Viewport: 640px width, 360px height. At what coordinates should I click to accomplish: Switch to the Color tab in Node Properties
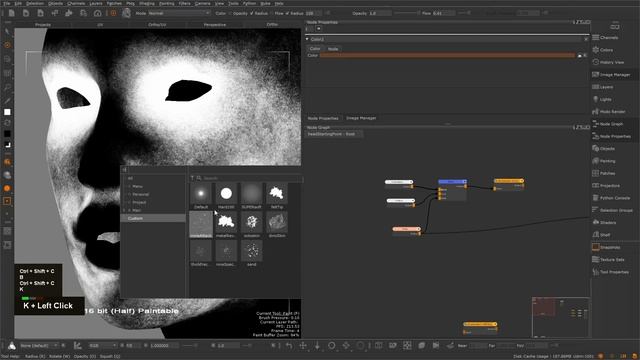tap(315, 49)
